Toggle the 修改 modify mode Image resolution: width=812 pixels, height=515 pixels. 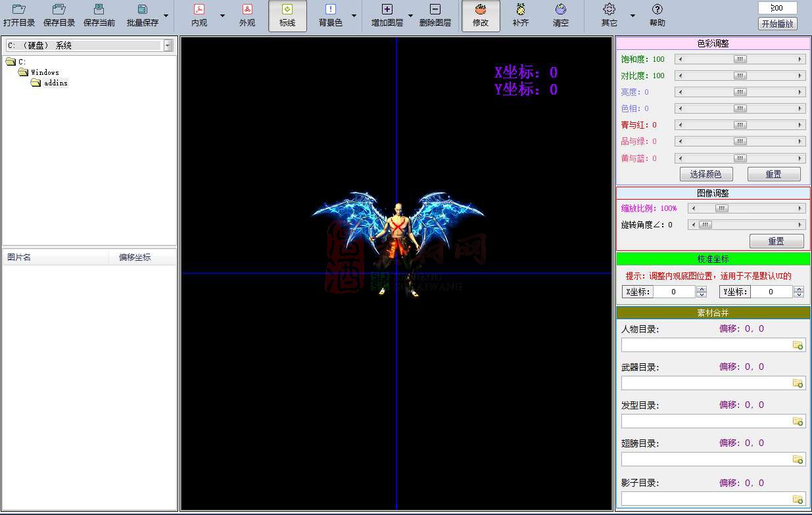click(481, 16)
